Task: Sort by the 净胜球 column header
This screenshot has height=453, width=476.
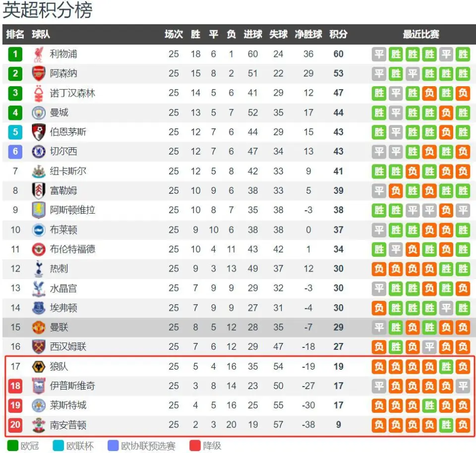Action: click(x=308, y=34)
